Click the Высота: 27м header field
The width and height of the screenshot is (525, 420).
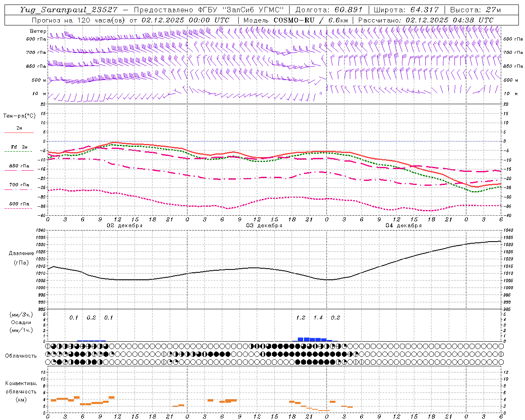coord(475,10)
